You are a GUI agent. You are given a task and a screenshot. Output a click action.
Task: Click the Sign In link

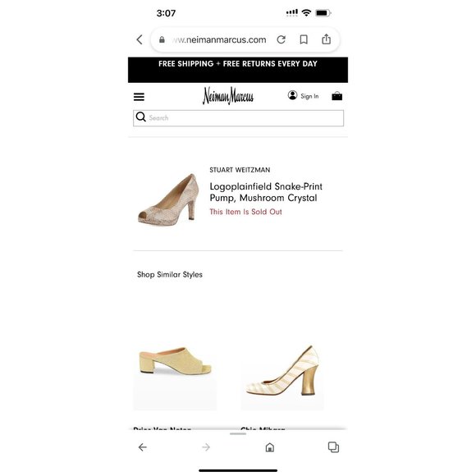click(x=309, y=96)
